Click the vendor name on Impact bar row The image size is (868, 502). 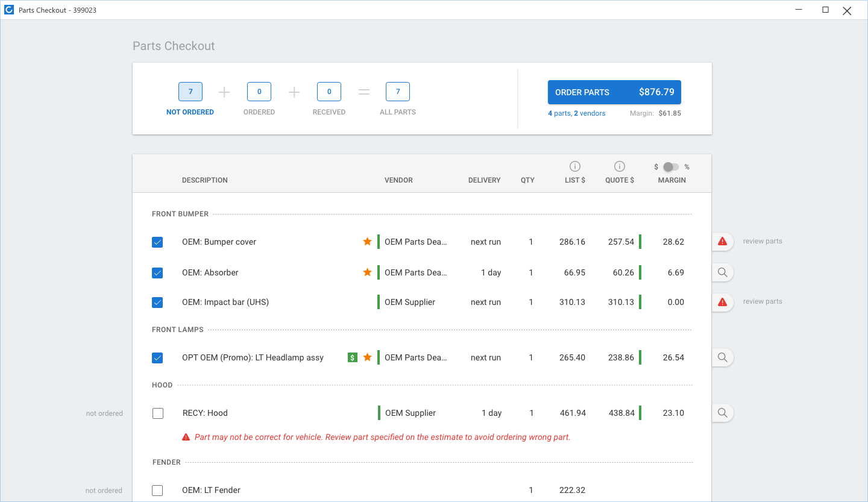(410, 302)
